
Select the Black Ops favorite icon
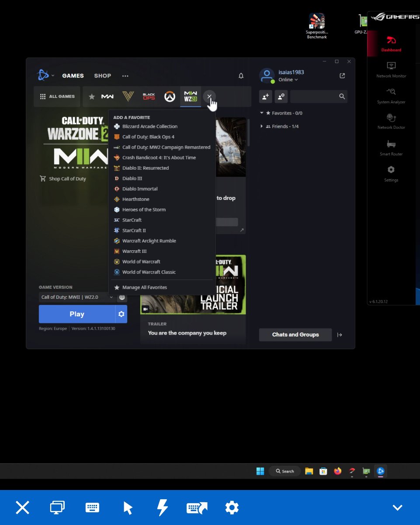(x=149, y=97)
